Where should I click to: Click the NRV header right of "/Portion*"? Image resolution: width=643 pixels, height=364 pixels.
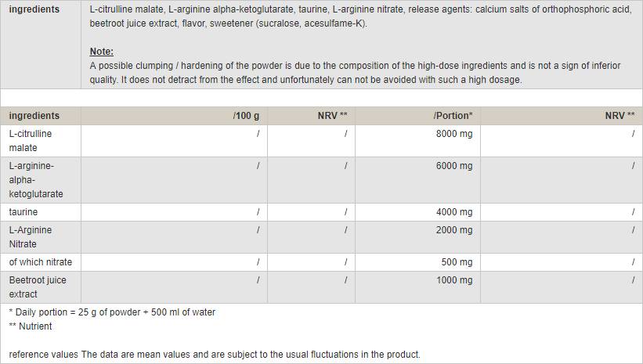[x=620, y=116]
